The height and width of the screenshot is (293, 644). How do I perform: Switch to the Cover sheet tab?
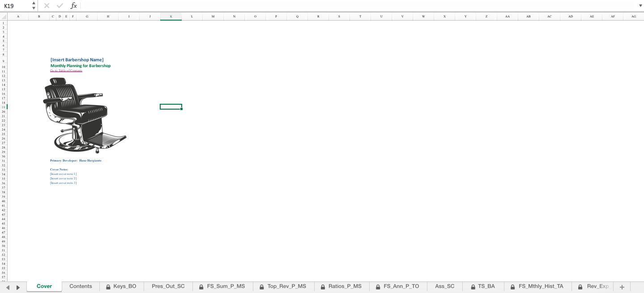click(44, 286)
